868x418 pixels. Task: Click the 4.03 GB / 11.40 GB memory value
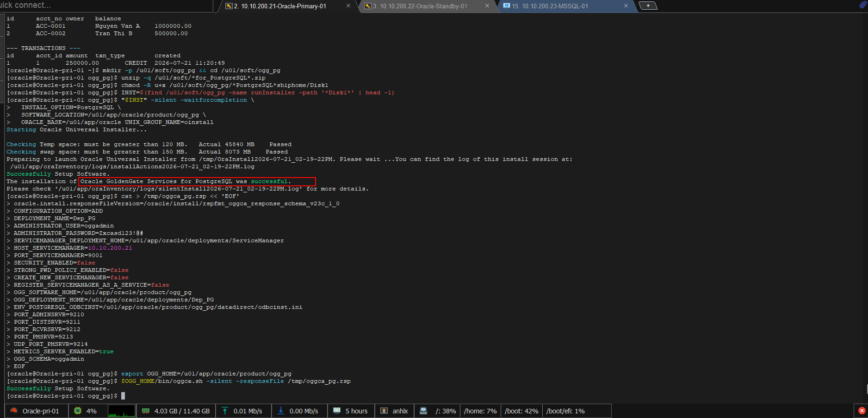[x=182, y=411]
